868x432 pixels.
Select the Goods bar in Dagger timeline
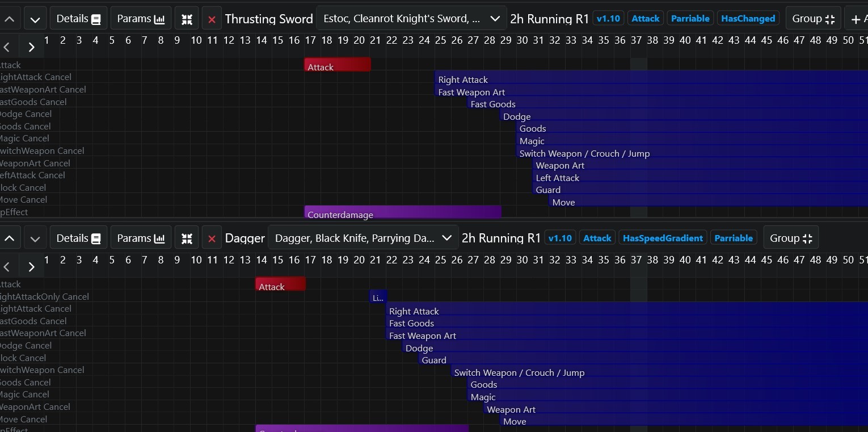(x=668, y=383)
